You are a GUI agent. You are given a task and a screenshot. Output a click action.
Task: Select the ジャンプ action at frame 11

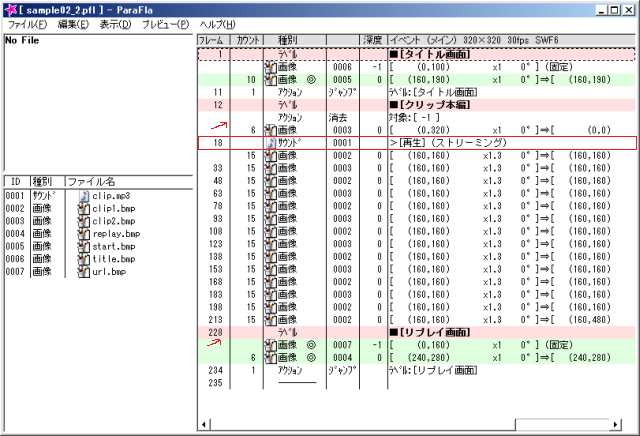[x=417, y=92]
